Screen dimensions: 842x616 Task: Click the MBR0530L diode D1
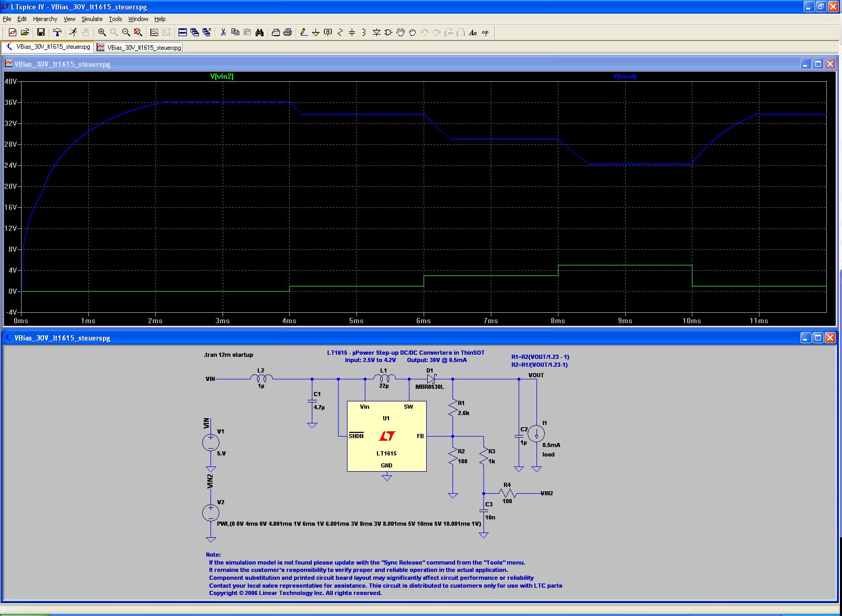pos(430,378)
